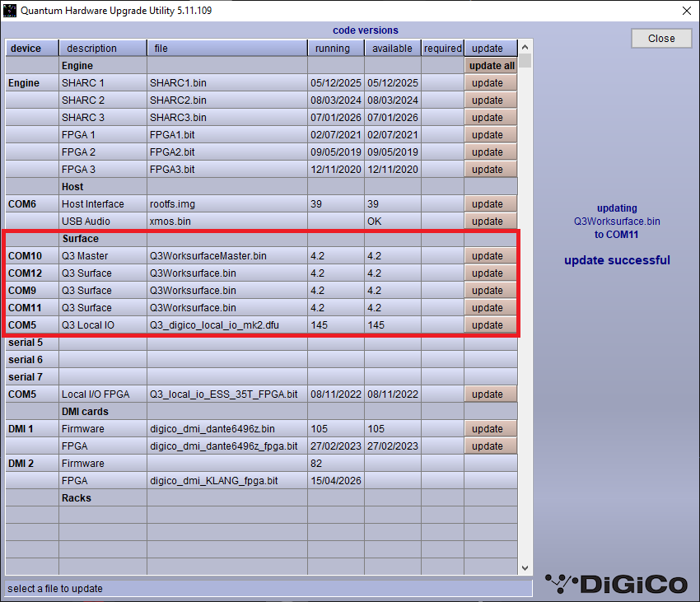The height and width of the screenshot is (602, 700).
Task: Click the rootfs.img file cell
Action: coord(227,204)
